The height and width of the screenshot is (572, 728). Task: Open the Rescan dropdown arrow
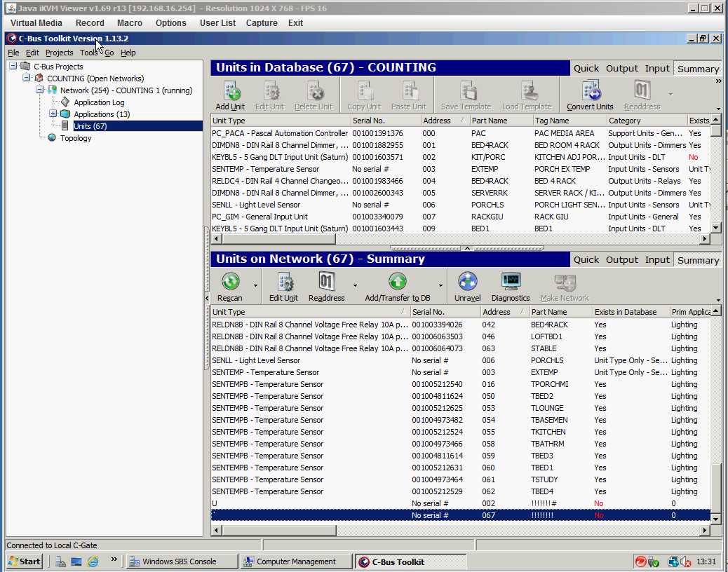point(255,285)
